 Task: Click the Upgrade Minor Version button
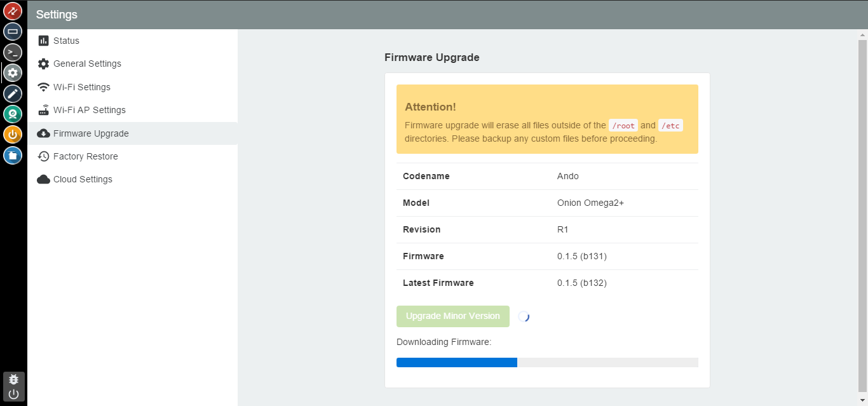tap(453, 316)
